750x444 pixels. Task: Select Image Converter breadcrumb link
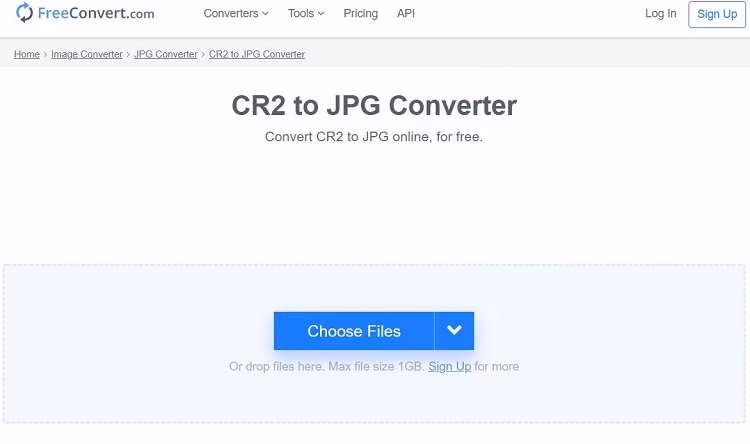(x=87, y=54)
